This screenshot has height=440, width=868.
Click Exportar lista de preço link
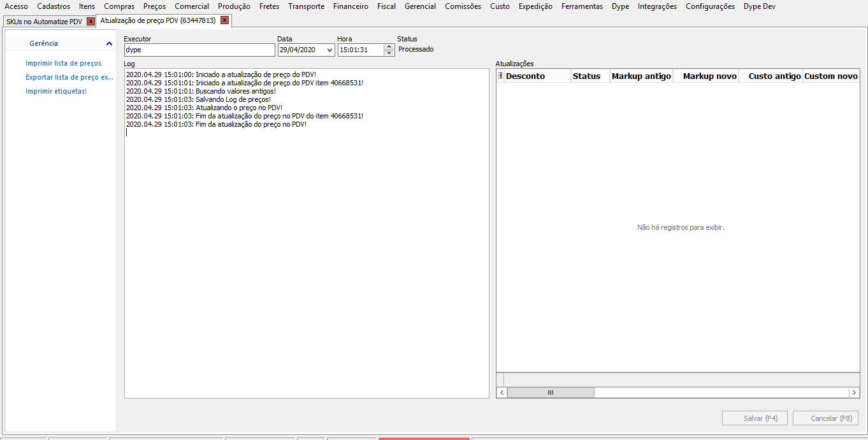click(x=69, y=77)
